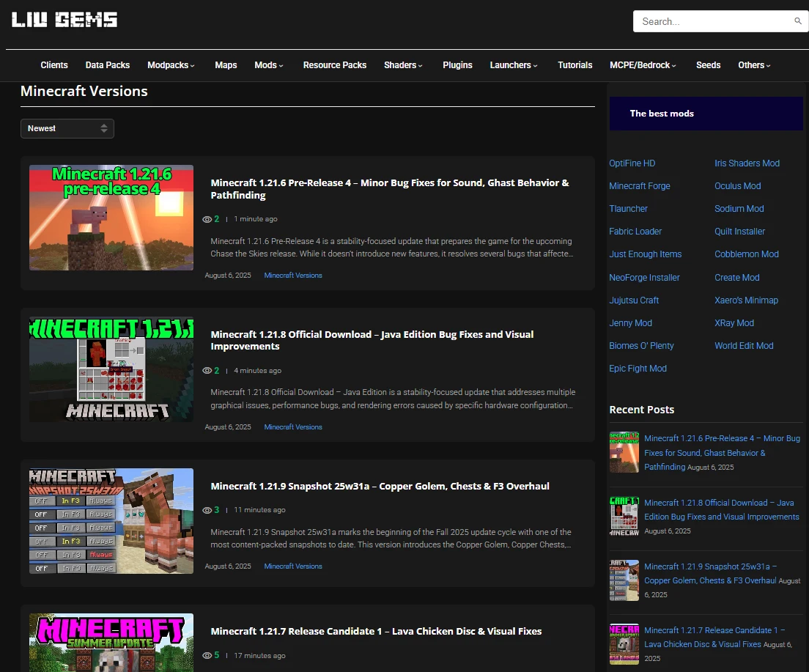Image resolution: width=809 pixels, height=672 pixels.
Task: Open the Snapshot 25w31a post thumbnail
Action: tap(111, 521)
